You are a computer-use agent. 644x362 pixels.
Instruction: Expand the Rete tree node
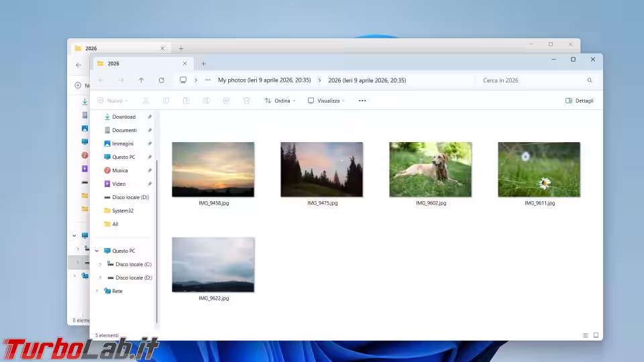click(x=97, y=291)
